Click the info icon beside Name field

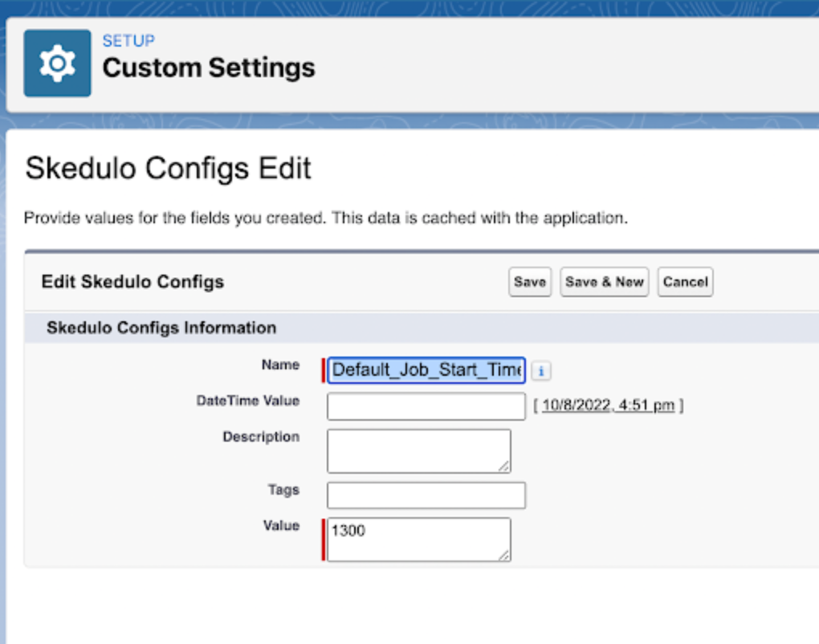(541, 371)
